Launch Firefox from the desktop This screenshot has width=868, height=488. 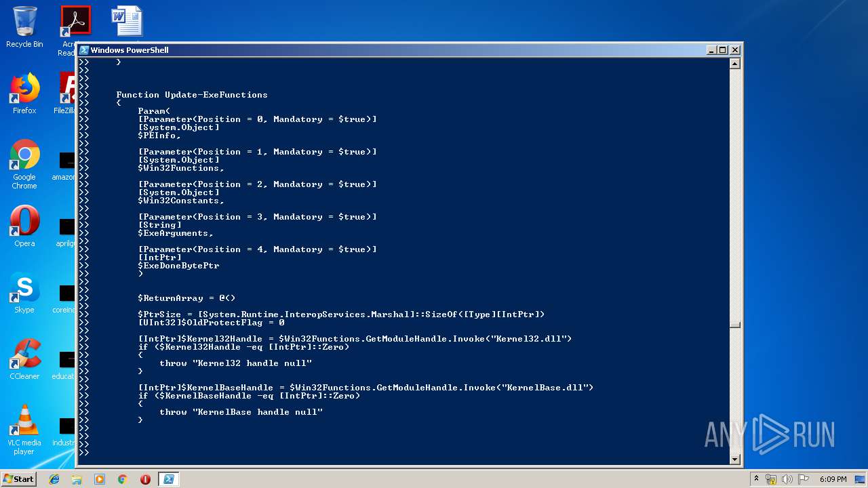click(24, 94)
